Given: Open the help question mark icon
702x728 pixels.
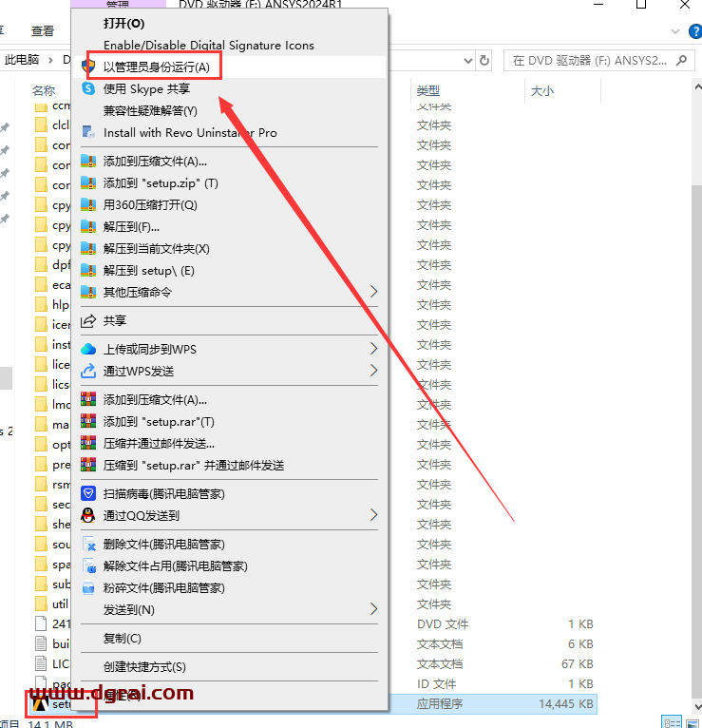Looking at the screenshot, I should 695,31.
